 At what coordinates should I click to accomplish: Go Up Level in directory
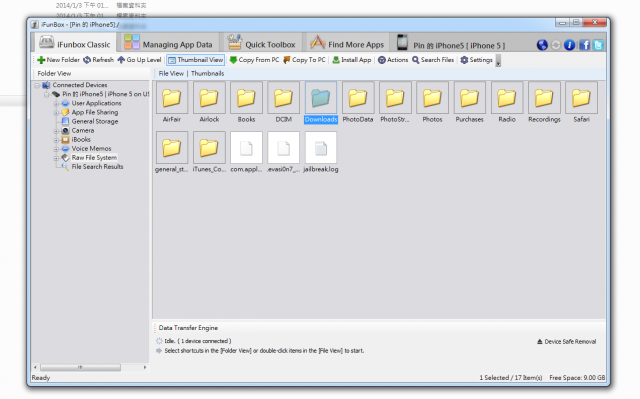[139, 60]
